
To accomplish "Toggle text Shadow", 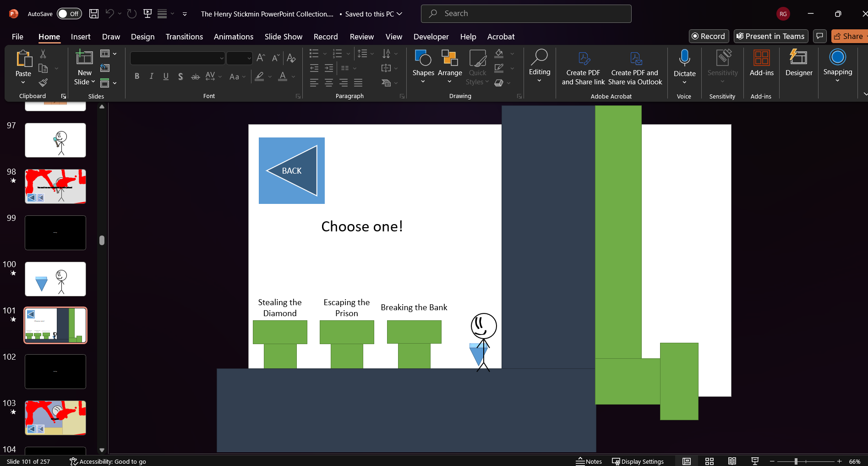I will [x=180, y=77].
